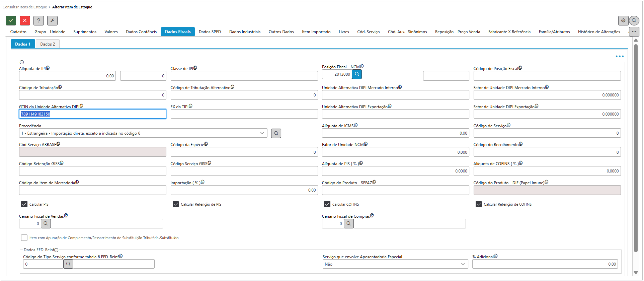This screenshot has height=281, width=644.
Task: Open the Dados 2 sub-tab
Action: pos(48,44)
